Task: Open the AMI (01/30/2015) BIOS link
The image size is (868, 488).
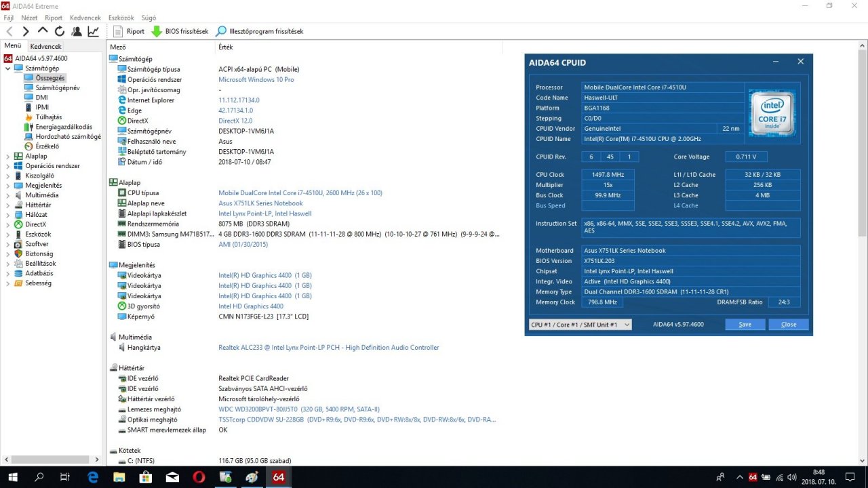Action: pyautogui.click(x=243, y=245)
